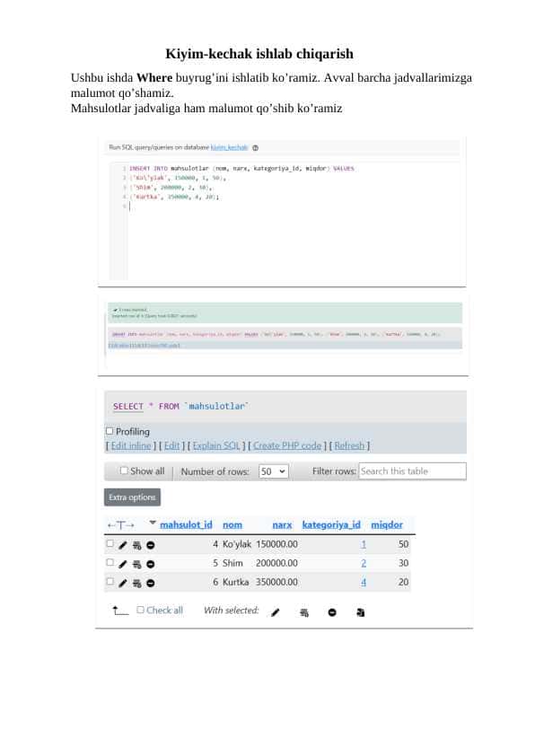The width and height of the screenshot is (535, 756).
Task: Toggle the Check all checkbox
Action: pyautogui.click(x=140, y=610)
